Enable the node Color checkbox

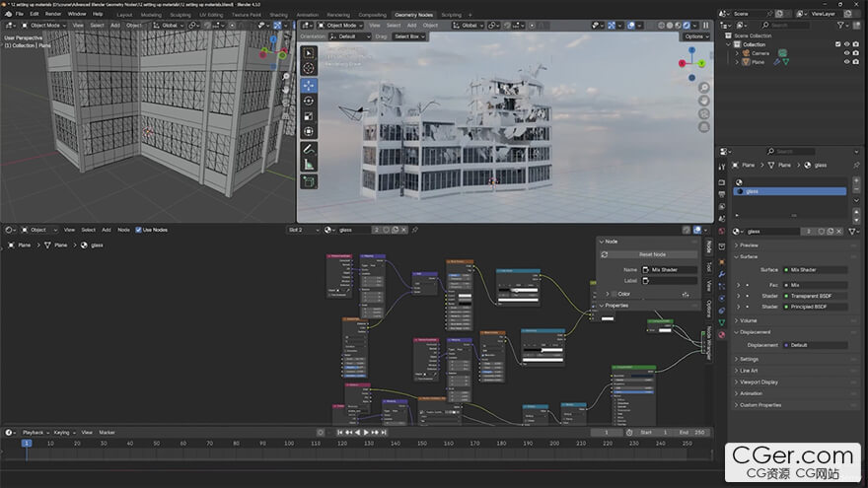tap(615, 294)
